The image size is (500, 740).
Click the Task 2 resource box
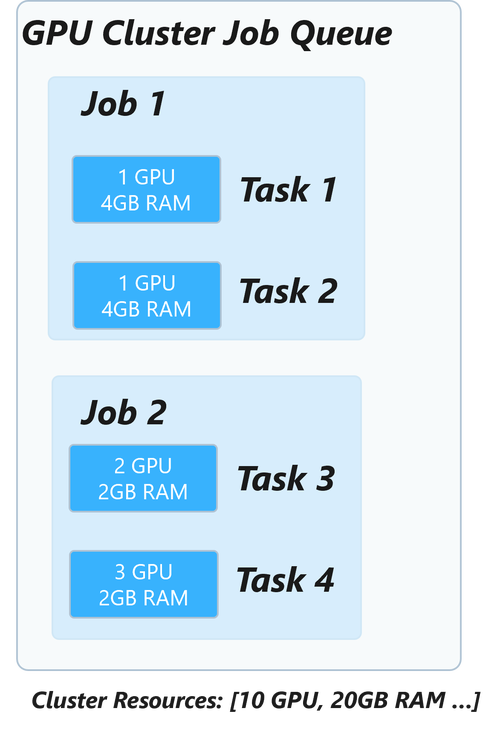tap(147, 295)
